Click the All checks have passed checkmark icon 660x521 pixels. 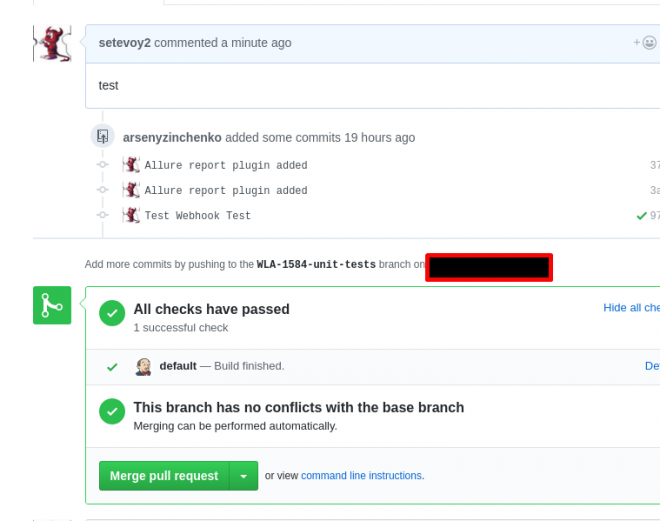click(112, 311)
